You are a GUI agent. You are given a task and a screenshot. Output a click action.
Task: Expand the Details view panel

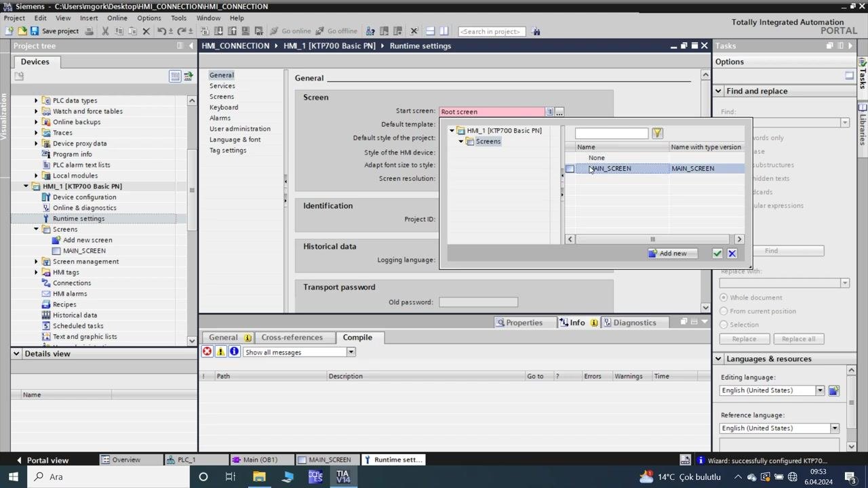17,354
